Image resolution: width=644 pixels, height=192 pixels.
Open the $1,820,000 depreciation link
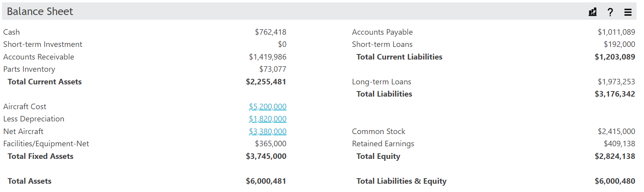pos(267,119)
